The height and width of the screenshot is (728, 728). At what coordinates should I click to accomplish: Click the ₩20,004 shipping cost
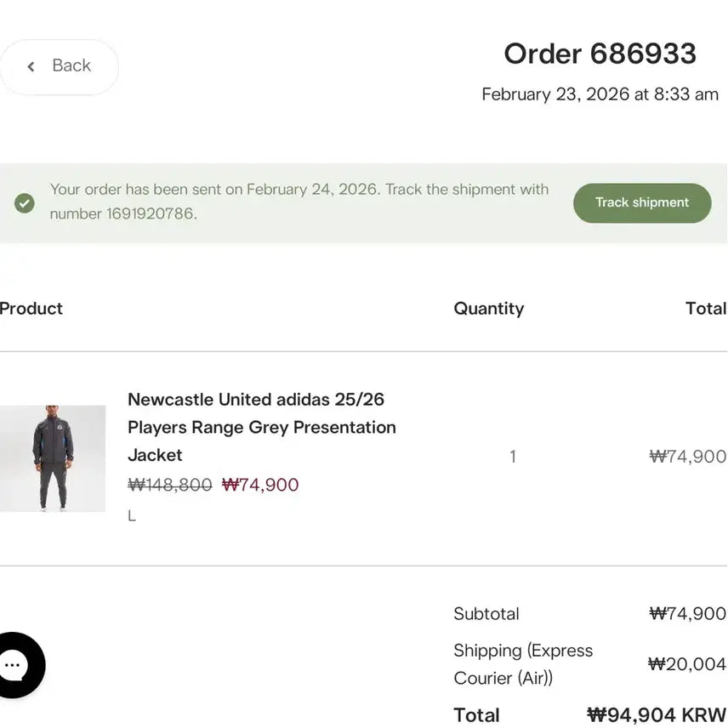click(x=686, y=664)
